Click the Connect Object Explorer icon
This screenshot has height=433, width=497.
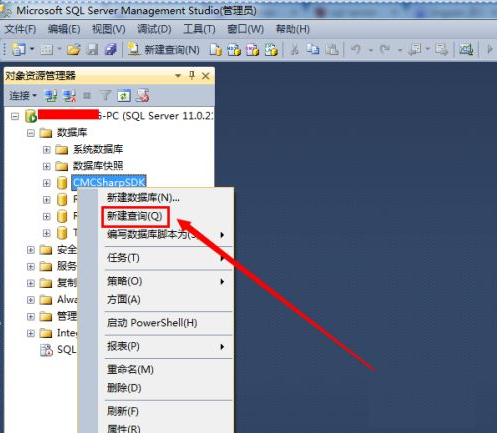point(51,96)
